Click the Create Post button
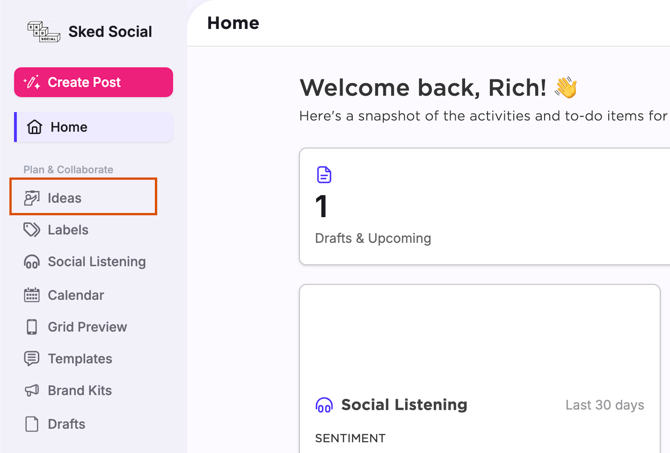The image size is (670, 453). click(93, 82)
